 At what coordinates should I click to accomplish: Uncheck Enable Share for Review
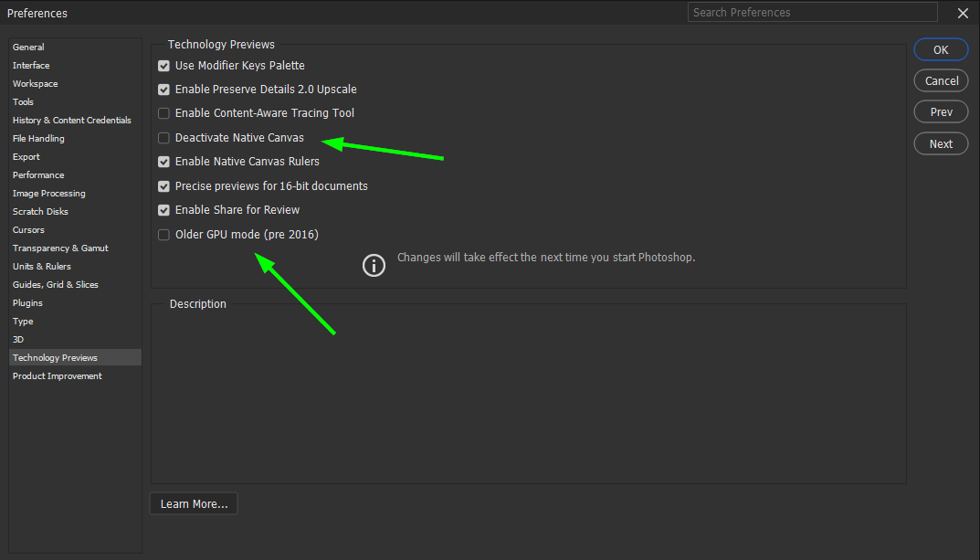click(163, 209)
